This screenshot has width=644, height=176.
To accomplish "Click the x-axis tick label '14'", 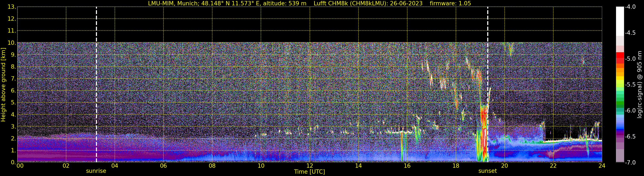I will point(358,166).
